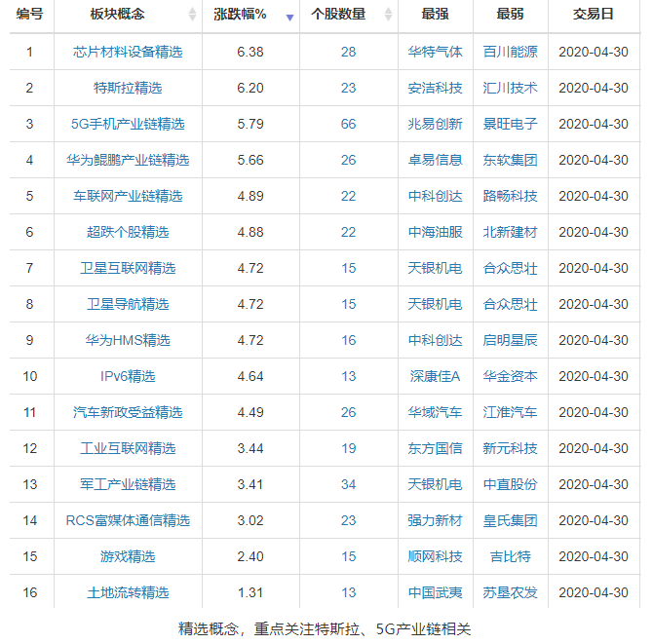The height and width of the screenshot is (644, 653).
Task: Click weakest stock 中直股份
Action: click(510, 484)
